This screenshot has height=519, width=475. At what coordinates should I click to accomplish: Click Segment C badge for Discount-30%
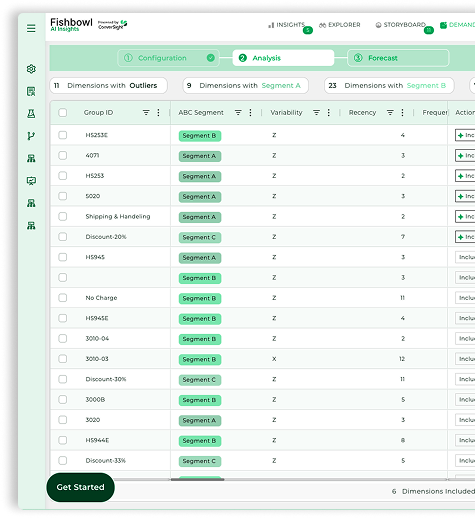click(199, 380)
